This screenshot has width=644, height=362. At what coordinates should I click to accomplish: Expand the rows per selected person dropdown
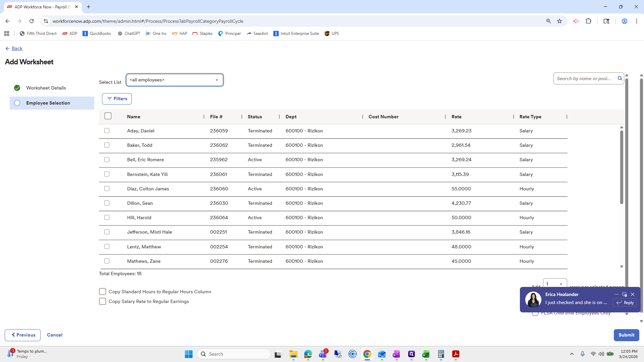coord(555,284)
